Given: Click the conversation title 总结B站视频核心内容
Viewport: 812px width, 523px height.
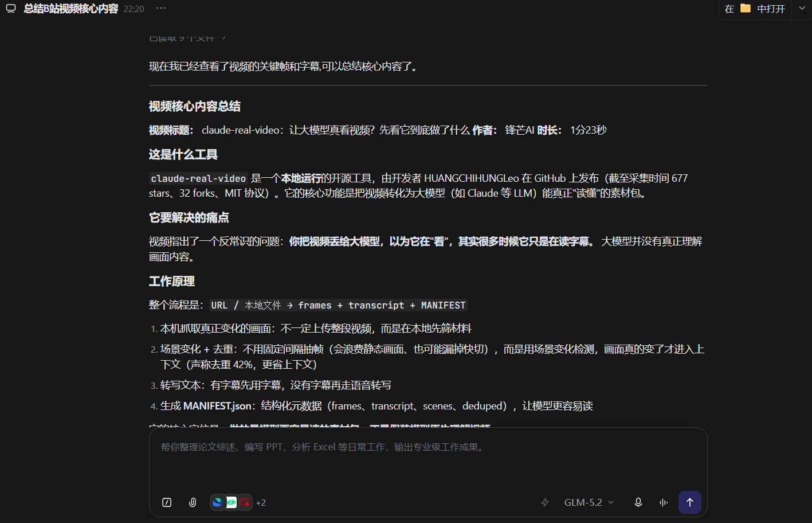Looking at the screenshot, I should (x=71, y=9).
